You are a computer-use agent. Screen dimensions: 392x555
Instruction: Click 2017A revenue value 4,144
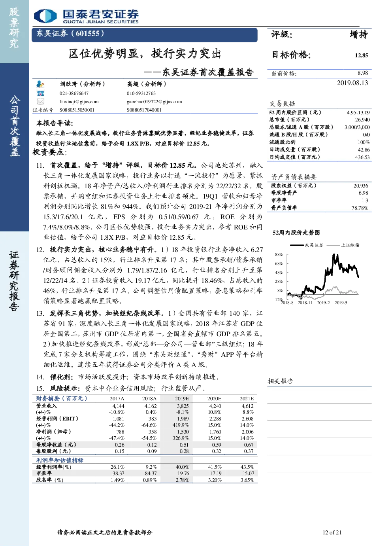point(118,406)
